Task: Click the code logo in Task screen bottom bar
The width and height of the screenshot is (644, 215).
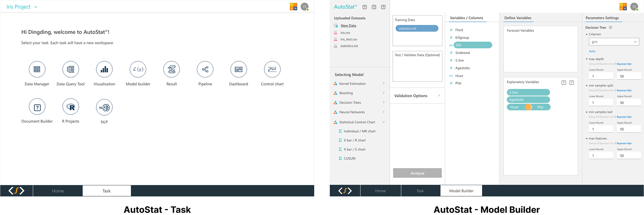Action: (16, 191)
